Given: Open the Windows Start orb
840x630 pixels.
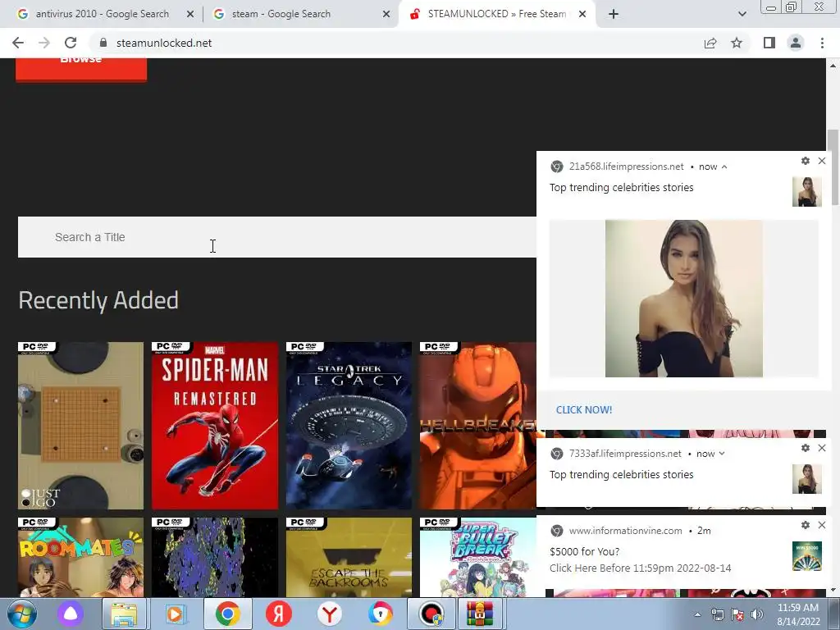Looking at the screenshot, I should click(22, 614).
